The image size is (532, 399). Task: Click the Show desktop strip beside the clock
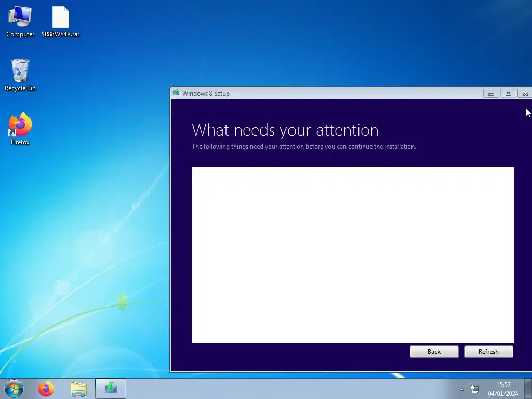pos(528,389)
